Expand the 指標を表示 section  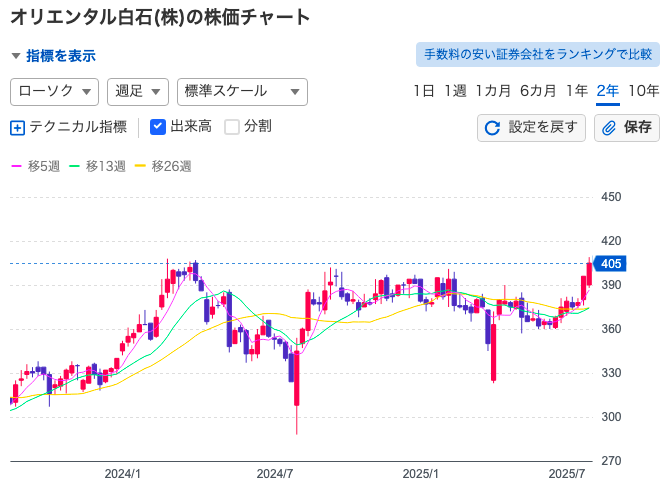[x=53, y=56]
